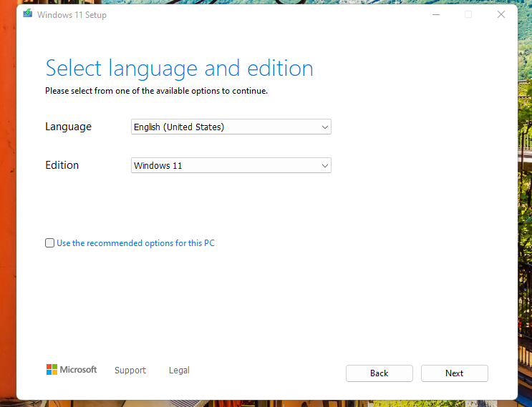Image resolution: width=532 pixels, height=407 pixels.
Task: Click the Windows 11 Setup title bar icon
Action: (27, 14)
